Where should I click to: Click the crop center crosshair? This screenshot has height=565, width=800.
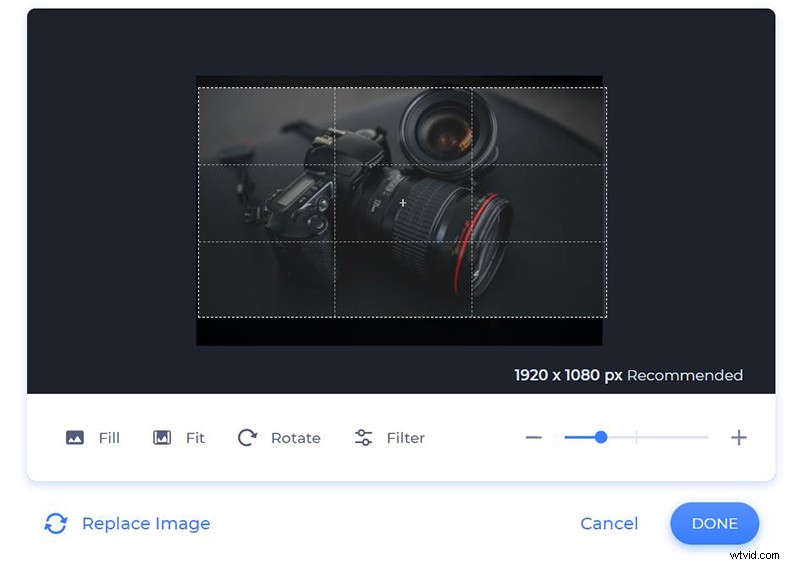pyautogui.click(x=403, y=203)
